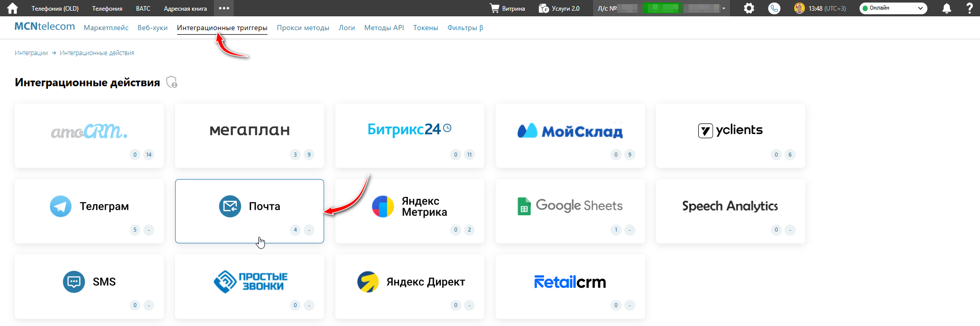Switch to Фильтры β tab

click(x=465, y=28)
